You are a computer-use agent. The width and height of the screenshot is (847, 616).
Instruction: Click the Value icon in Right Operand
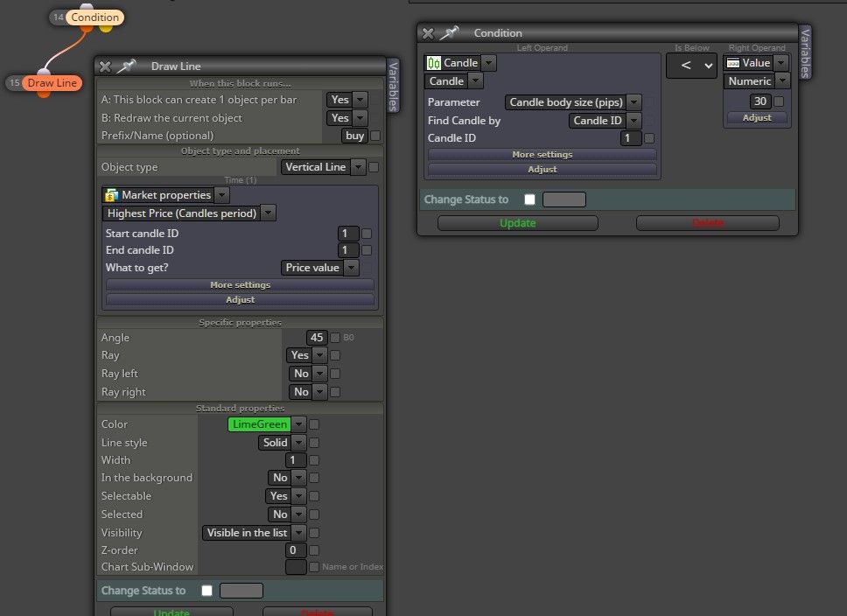tap(733, 63)
